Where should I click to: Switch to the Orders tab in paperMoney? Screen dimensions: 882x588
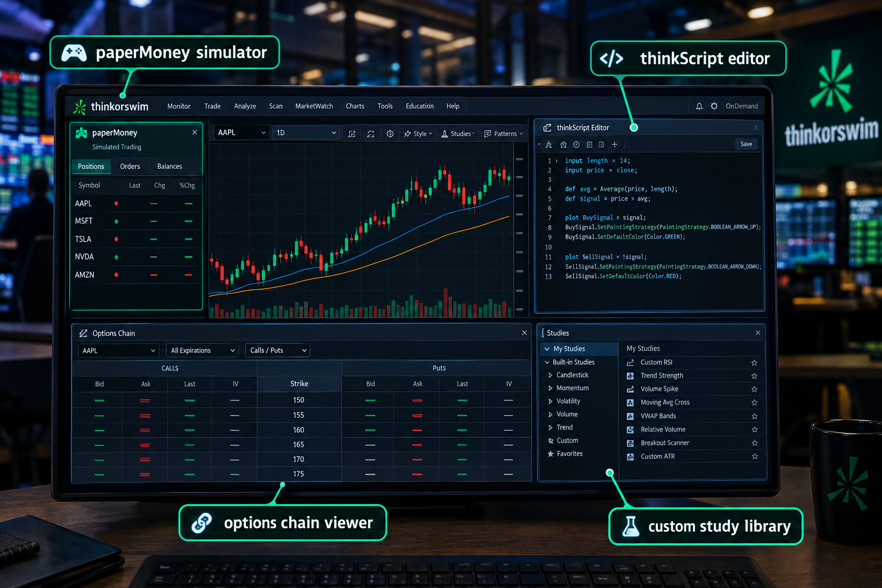click(130, 167)
